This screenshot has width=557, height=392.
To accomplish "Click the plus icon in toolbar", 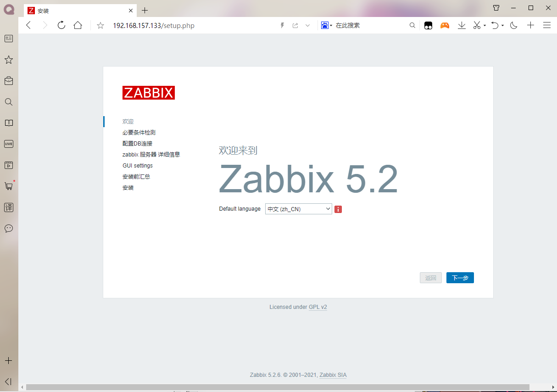I will click(x=530, y=26).
